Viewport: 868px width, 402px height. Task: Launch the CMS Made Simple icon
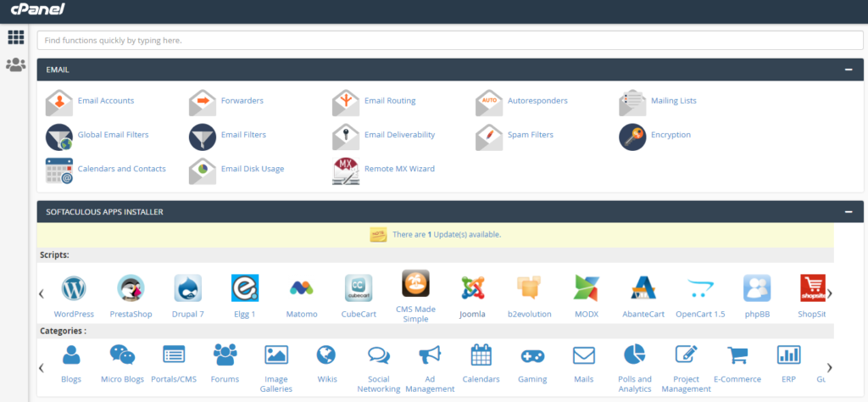[x=415, y=283]
